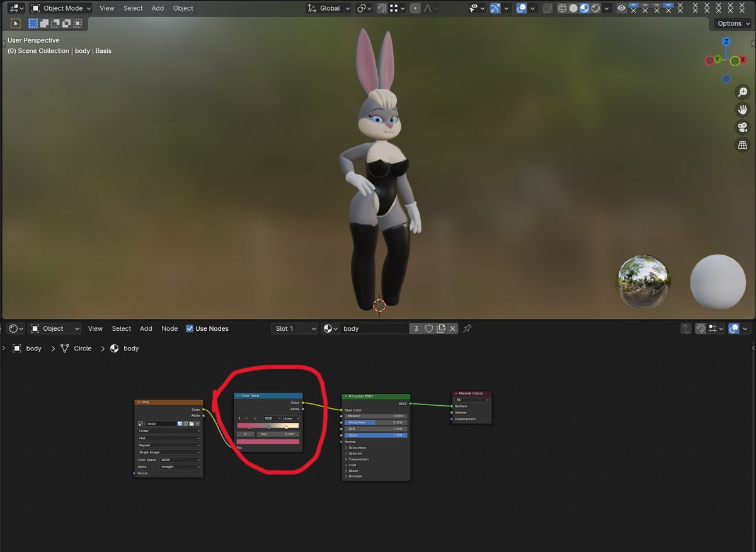Open the viewport View menu
Screen dimensions: 756x552
point(107,8)
